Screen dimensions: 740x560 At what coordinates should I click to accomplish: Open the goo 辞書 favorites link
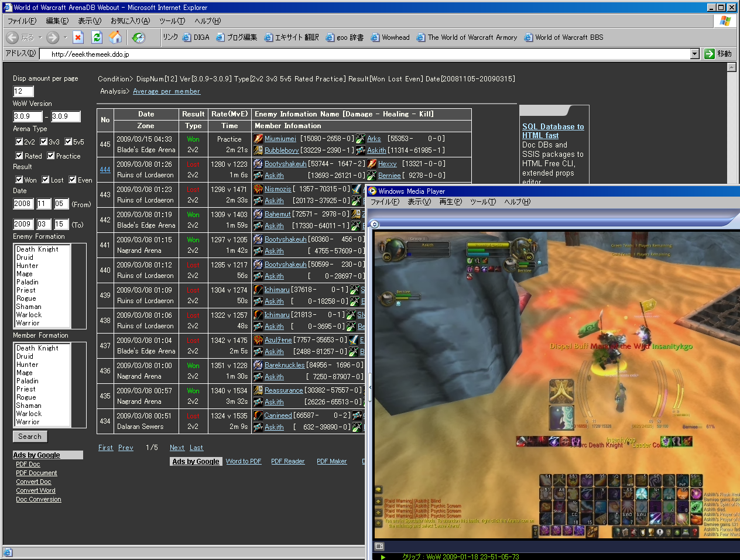click(x=345, y=37)
